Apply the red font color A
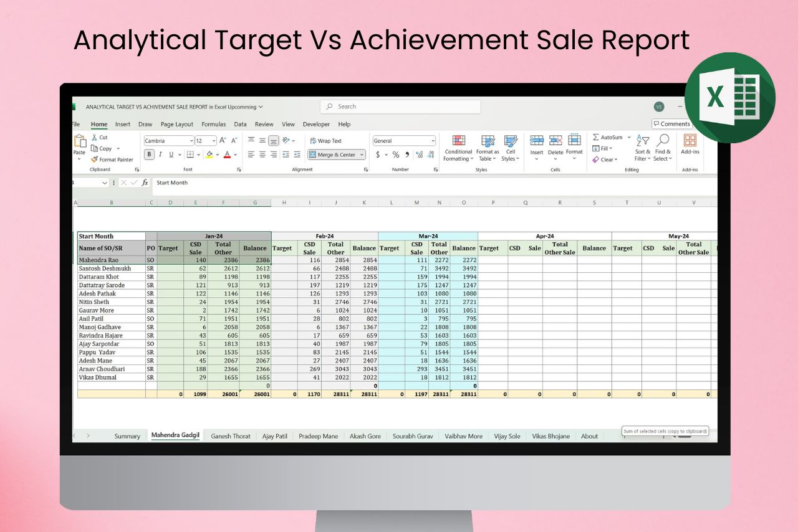The image size is (798, 532). tap(227, 154)
